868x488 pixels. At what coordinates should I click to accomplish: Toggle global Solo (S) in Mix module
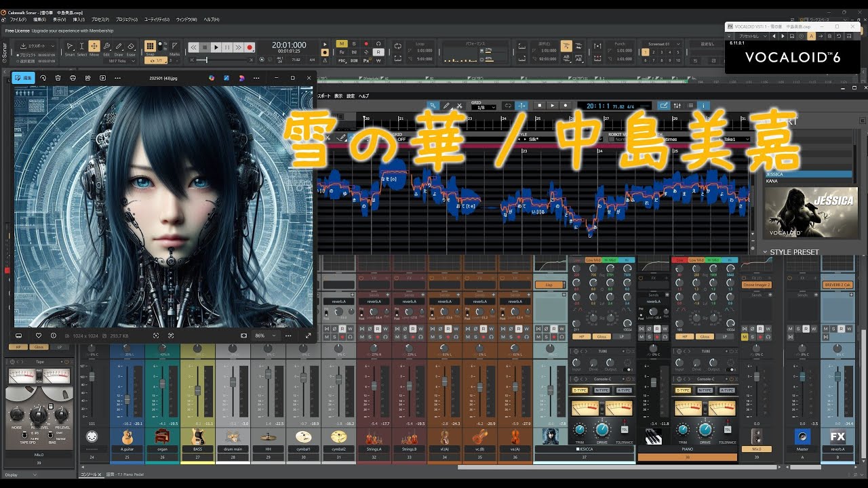coord(353,44)
